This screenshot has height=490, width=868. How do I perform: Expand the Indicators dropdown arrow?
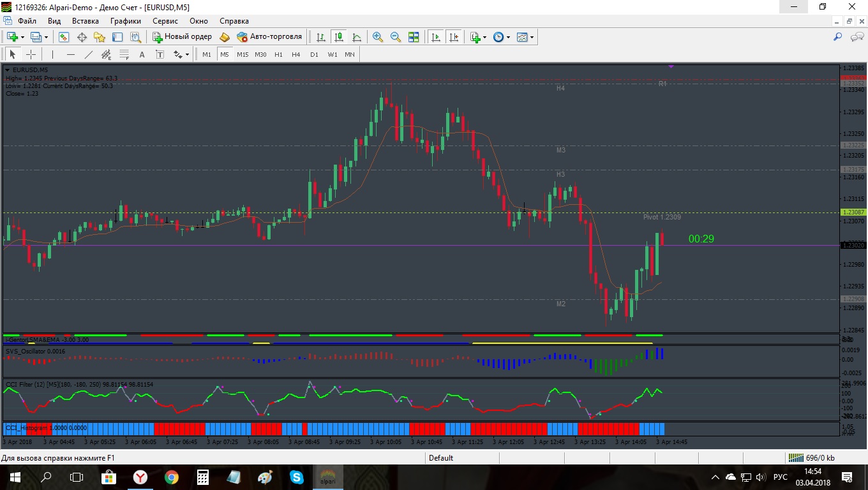pyautogui.click(x=484, y=37)
